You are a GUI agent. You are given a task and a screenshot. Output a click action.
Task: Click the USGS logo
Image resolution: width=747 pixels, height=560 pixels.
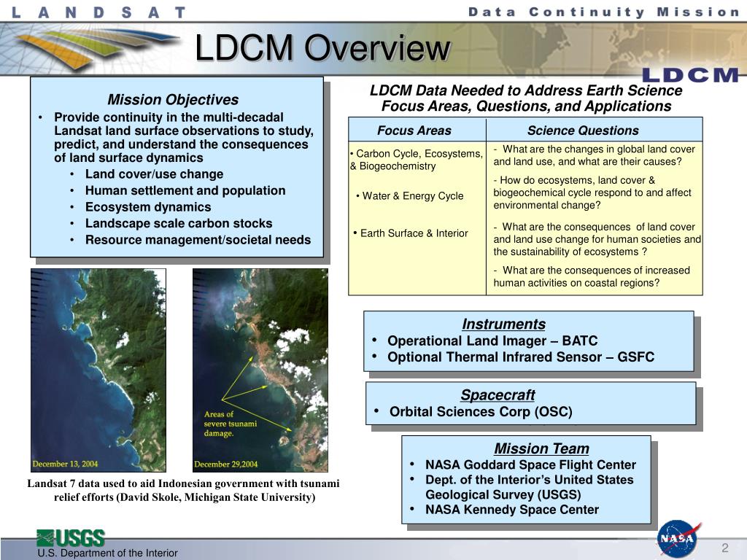(71, 538)
